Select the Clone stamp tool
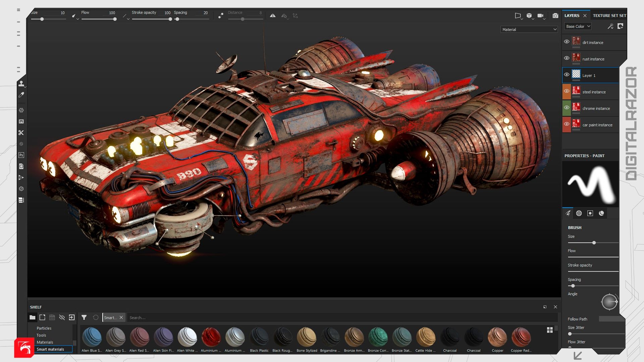The height and width of the screenshot is (362, 644). coord(21,83)
